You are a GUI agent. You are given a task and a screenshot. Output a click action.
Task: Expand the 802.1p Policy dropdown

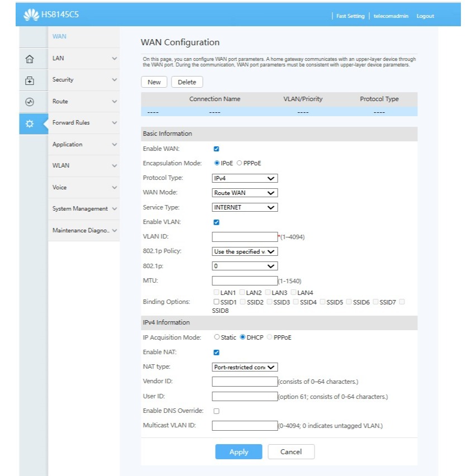click(x=245, y=251)
